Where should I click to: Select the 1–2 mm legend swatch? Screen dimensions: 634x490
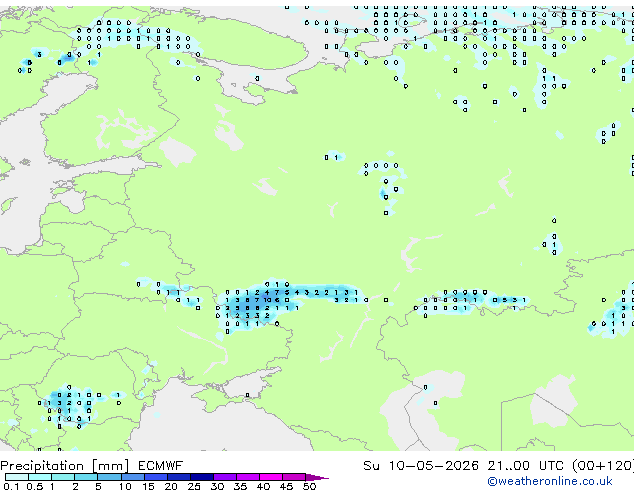(x=63, y=477)
